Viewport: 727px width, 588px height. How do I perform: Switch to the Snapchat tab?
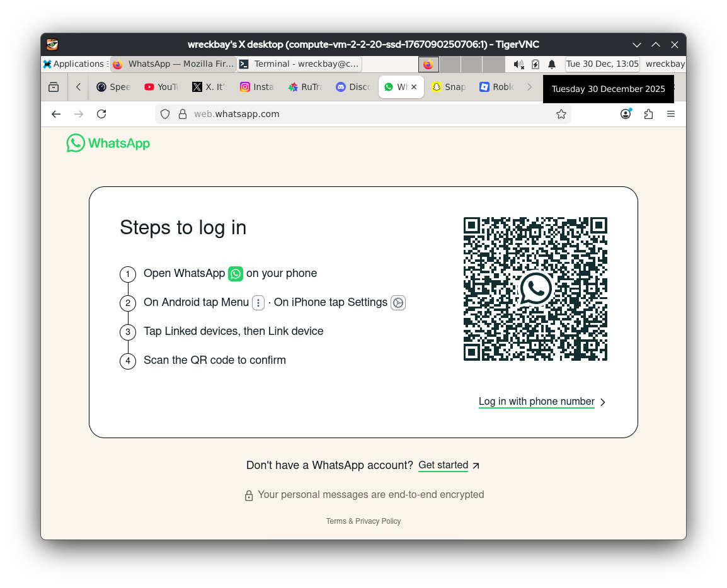point(449,87)
